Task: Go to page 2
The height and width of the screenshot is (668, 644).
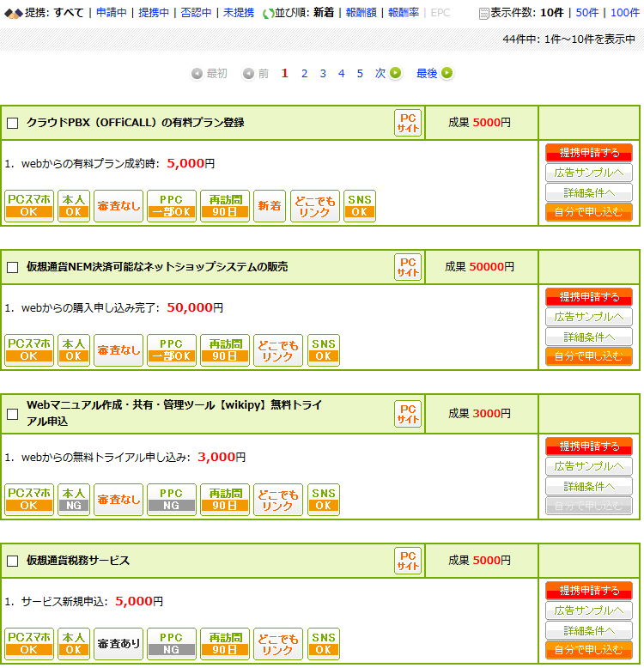Action: tap(304, 74)
